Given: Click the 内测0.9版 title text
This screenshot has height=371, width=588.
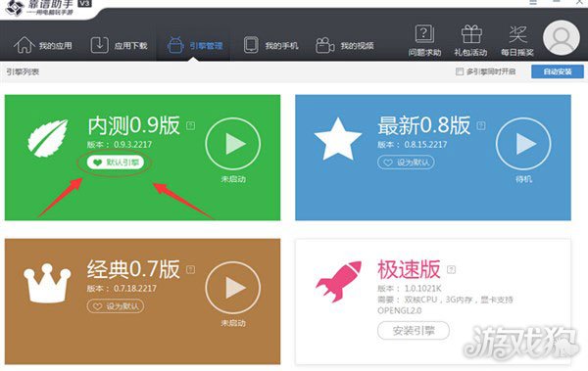Looking at the screenshot, I should click(x=133, y=125).
